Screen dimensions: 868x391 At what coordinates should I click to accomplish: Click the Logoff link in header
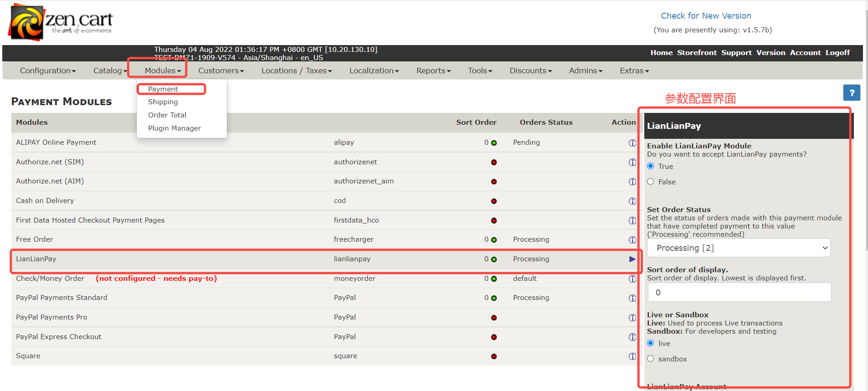837,53
